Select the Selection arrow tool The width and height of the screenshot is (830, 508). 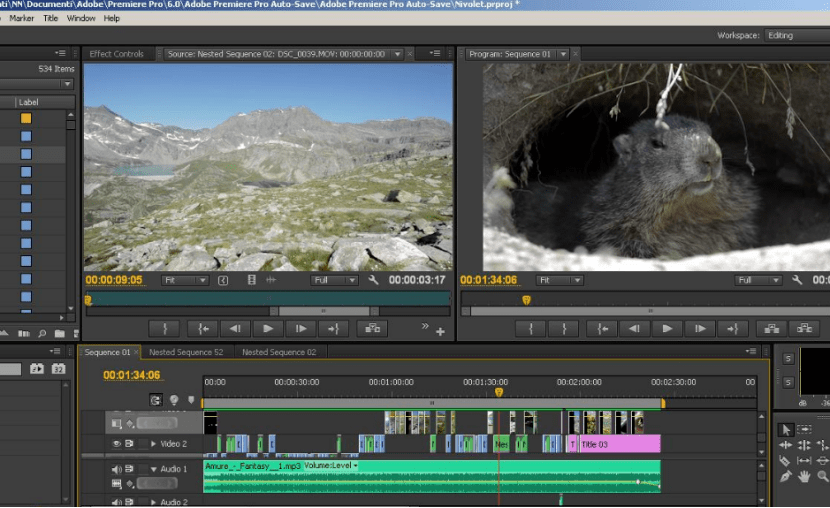(787, 429)
